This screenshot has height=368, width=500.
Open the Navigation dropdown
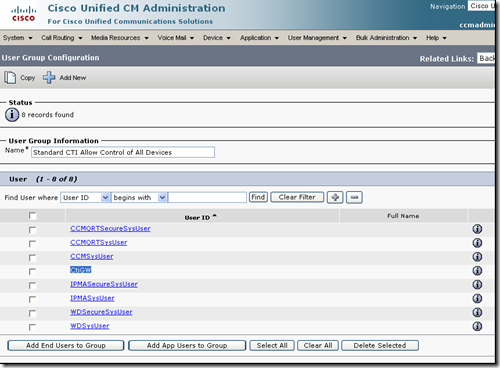(482, 6)
